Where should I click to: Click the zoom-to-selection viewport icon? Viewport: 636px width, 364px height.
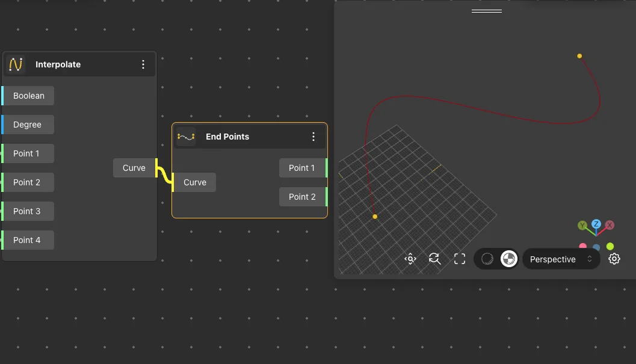410,259
